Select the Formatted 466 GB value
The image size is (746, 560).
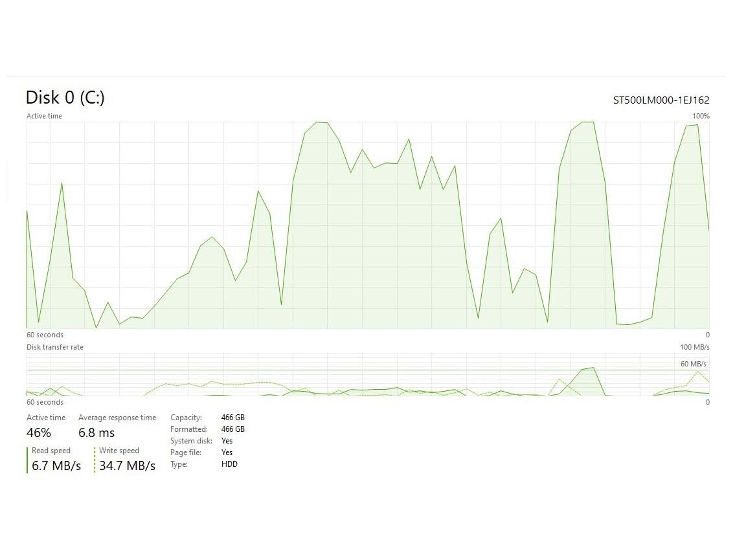pyautogui.click(x=232, y=429)
